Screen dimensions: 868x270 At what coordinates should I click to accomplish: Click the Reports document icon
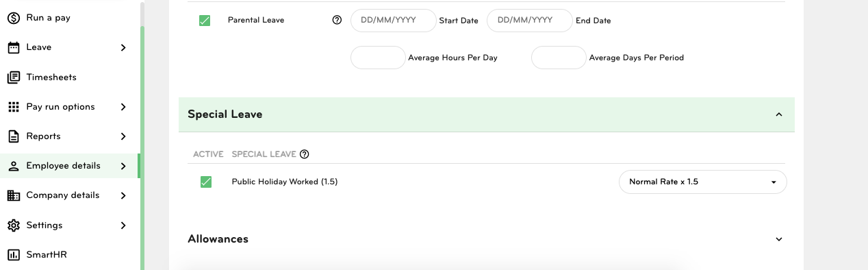tap(13, 136)
